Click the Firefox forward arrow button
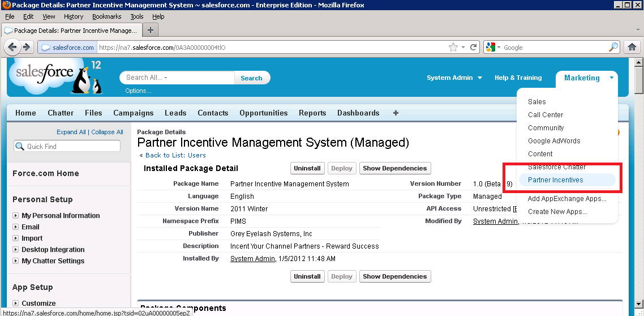This screenshot has height=316, width=644. tap(27, 48)
